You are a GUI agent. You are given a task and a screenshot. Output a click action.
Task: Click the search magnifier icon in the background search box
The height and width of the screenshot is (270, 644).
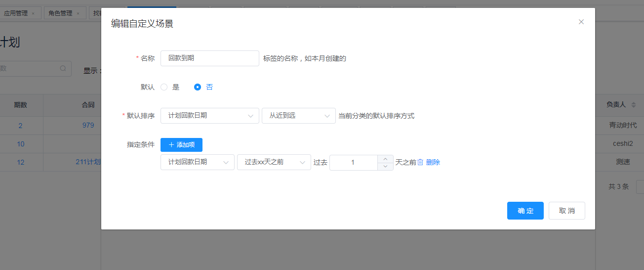(63, 68)
